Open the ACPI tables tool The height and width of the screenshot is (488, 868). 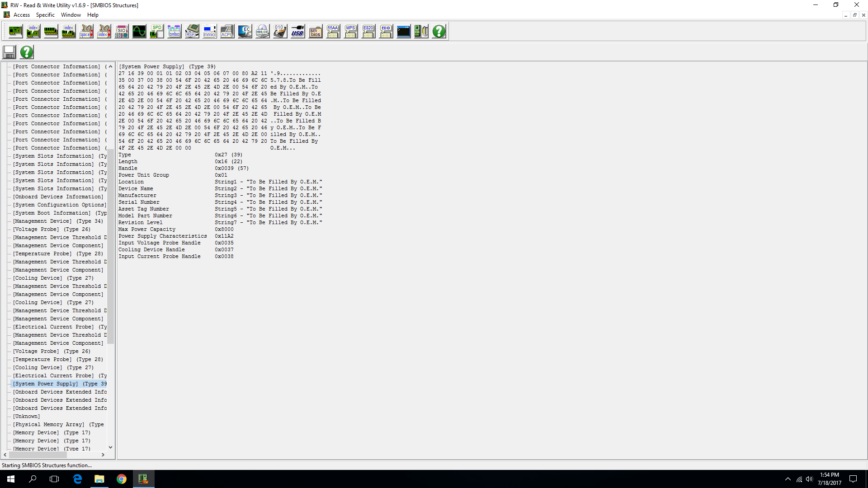(x=227, y=31)
